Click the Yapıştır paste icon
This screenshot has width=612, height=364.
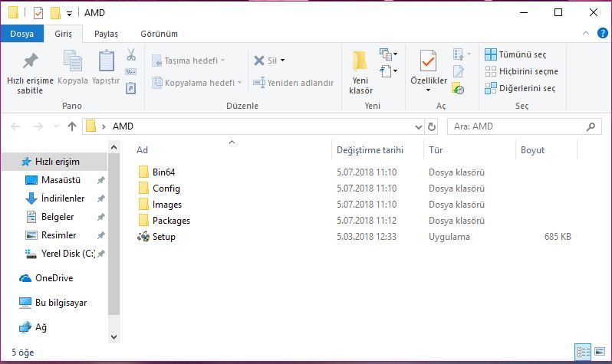click(106, 61)
